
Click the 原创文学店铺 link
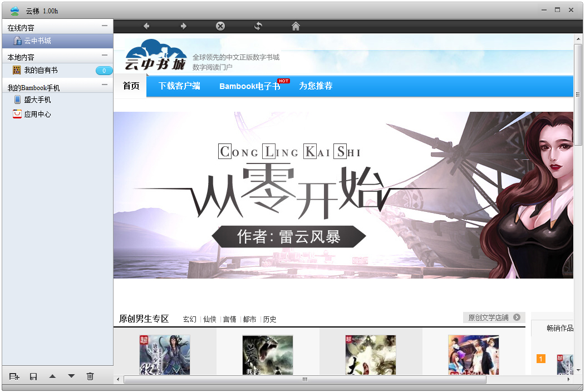click(x=492, y=317)
